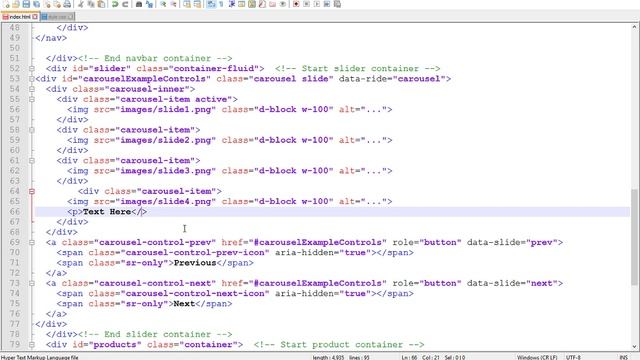The image size is (640, 360).
Task: Click Run a Macro Multiple Times icon
Action: (327, 4)
